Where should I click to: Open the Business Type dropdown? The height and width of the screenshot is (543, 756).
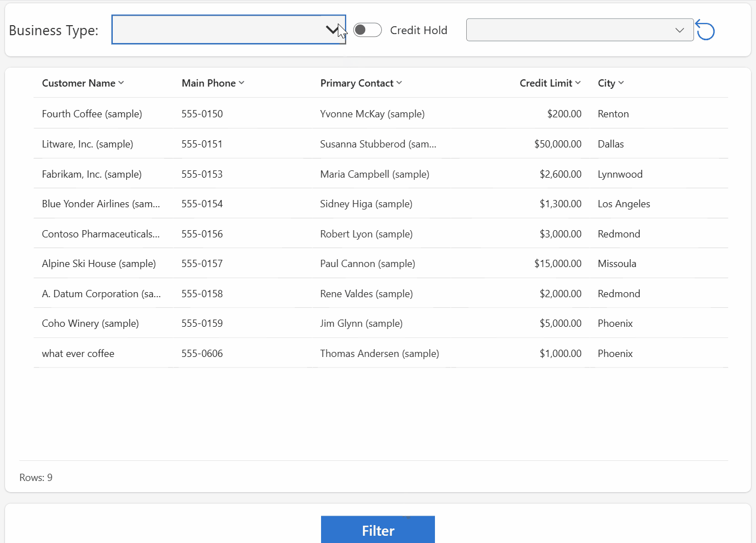pos(228,30)
